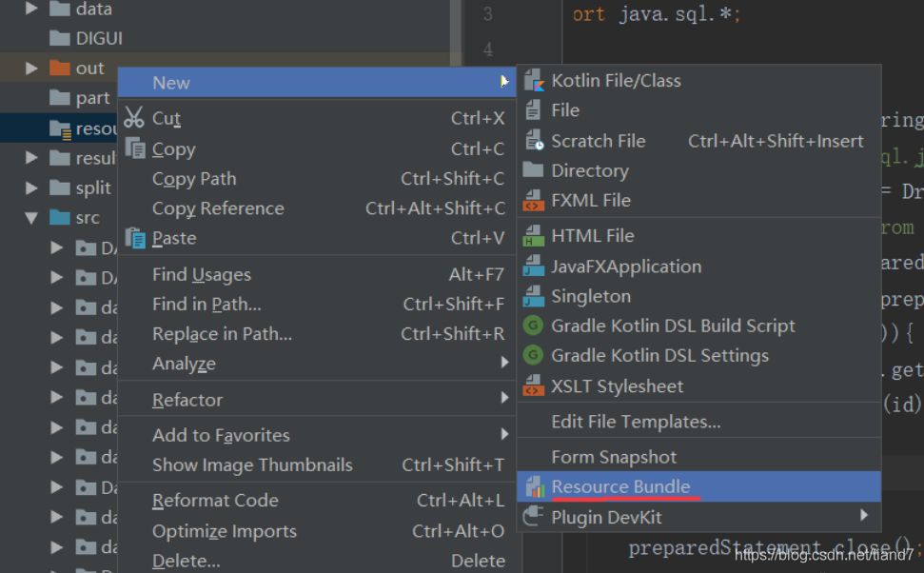924x573 pixels.
Task: Click the DIGUI folder name
Action: click(x=100, y=38)
